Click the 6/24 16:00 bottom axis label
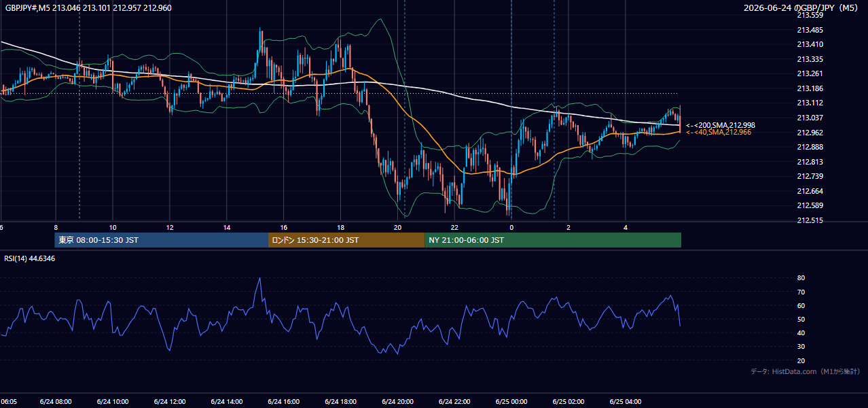The width and height of the screenshot is (868, 408). (284, 402)
